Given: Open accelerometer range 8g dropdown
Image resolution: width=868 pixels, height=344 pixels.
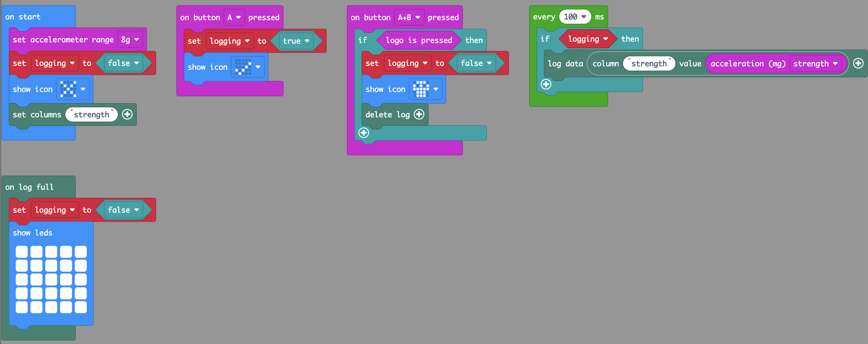Looking at the screenshot, I should (130, 39).
